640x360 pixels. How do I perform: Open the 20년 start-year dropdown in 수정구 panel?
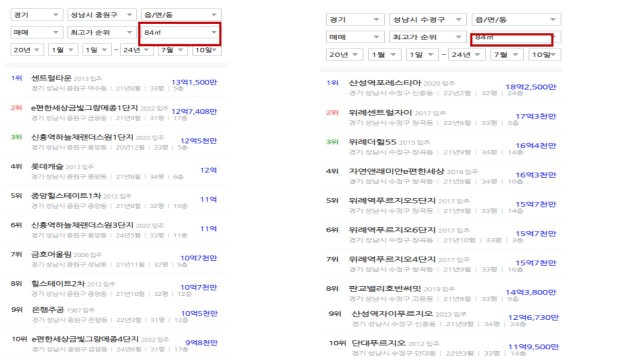click(344, 54)
